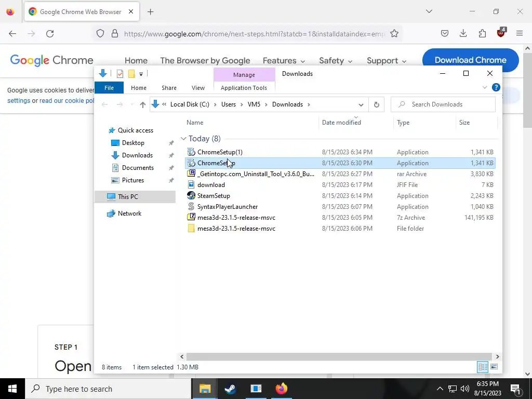Go up one folder level arrow

[142, 104]
